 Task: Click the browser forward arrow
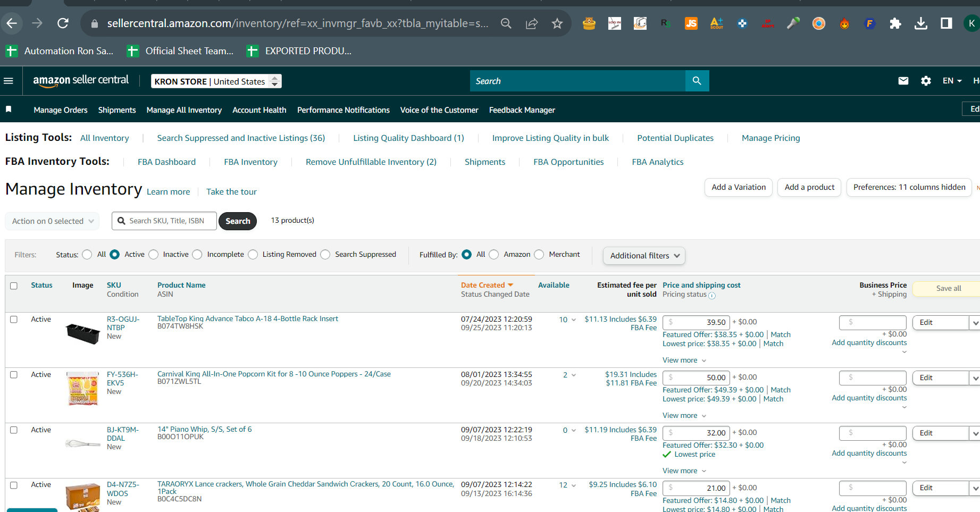(x=37, y=23)
